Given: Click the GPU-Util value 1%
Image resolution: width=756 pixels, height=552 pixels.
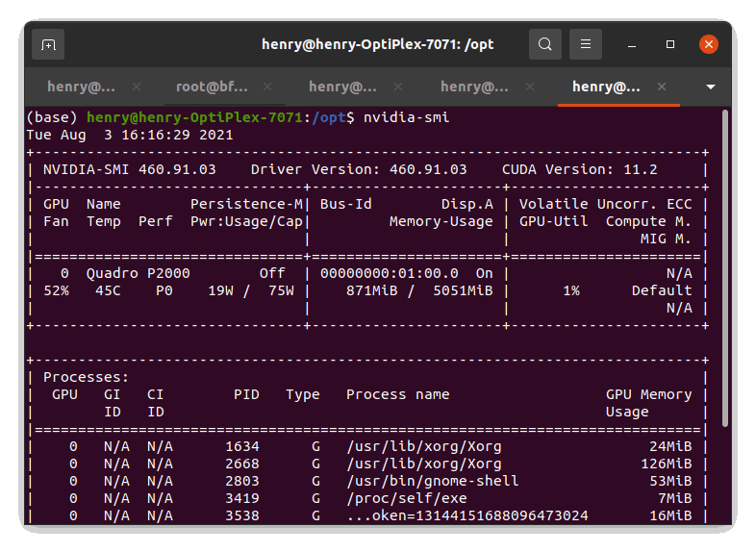Looking at the screenshot, I should 571,291.
